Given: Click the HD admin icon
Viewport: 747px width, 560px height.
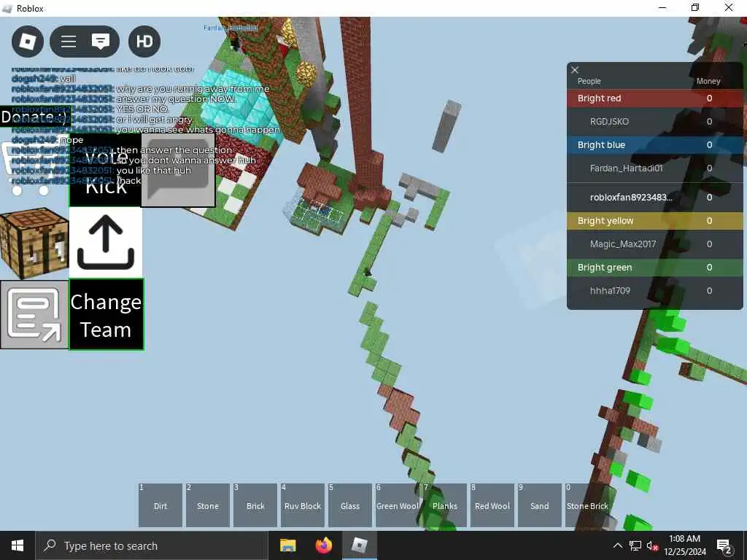Looking at the screenshot, I should (x=144, y=42).
